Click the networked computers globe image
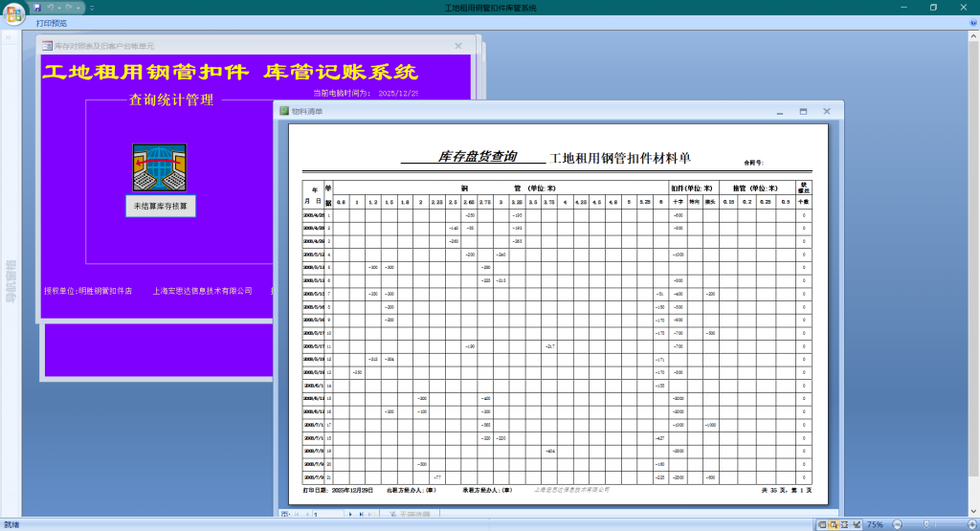 [x=159, y=167]
